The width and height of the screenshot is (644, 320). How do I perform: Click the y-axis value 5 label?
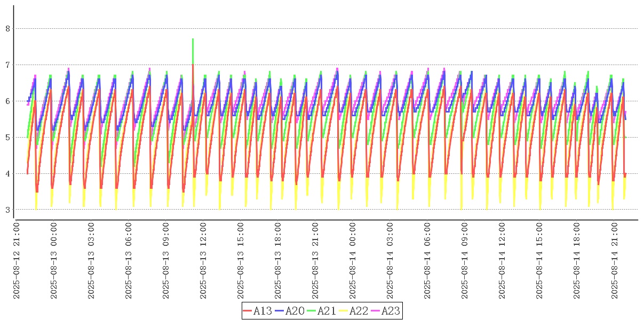coord(7,138)
